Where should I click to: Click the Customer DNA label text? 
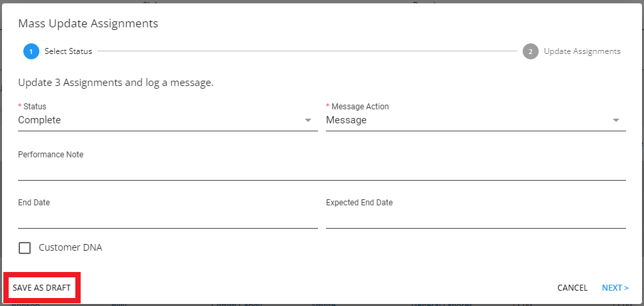tap(70, 248)
